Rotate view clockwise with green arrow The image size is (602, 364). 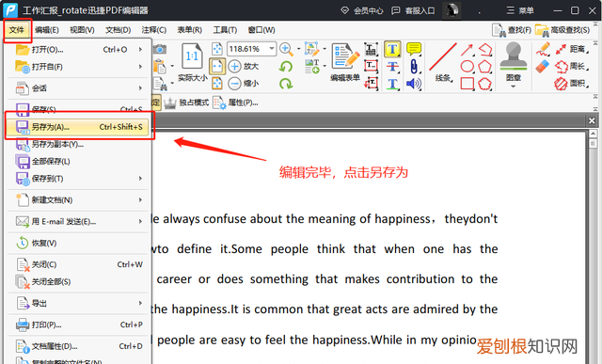(x=286, y=84)
